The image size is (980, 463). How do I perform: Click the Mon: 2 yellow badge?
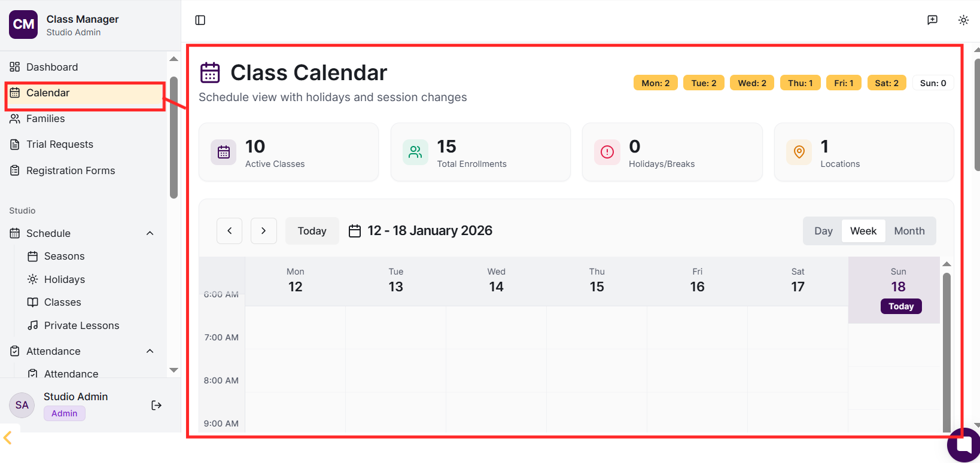pos(655,83)
